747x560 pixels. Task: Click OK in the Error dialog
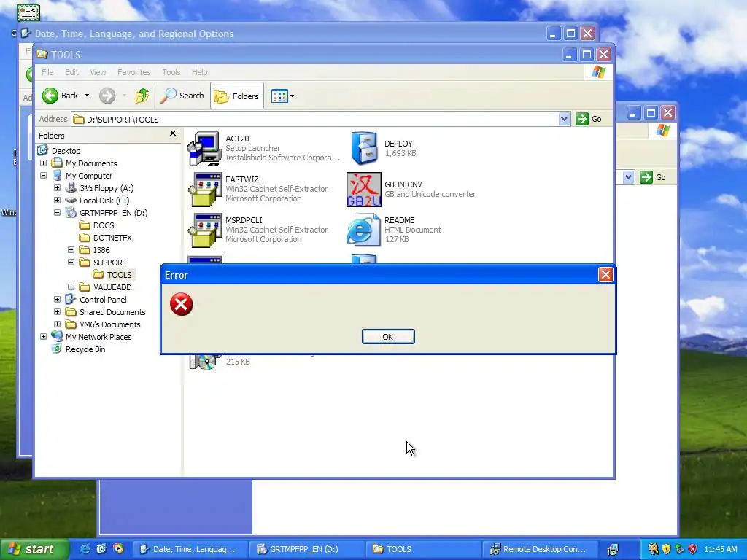(388, 337)
